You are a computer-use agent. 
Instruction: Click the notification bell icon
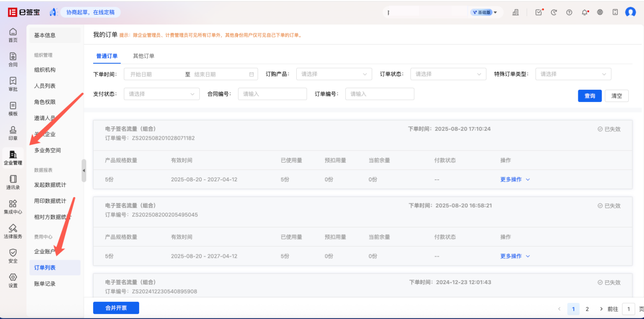click(585, 13)
